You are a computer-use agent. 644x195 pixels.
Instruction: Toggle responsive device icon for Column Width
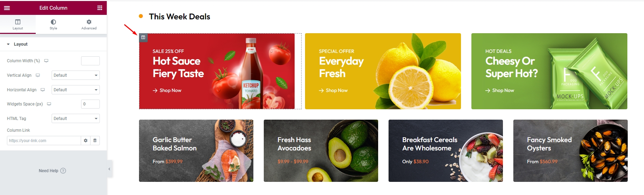coord(46,61)
